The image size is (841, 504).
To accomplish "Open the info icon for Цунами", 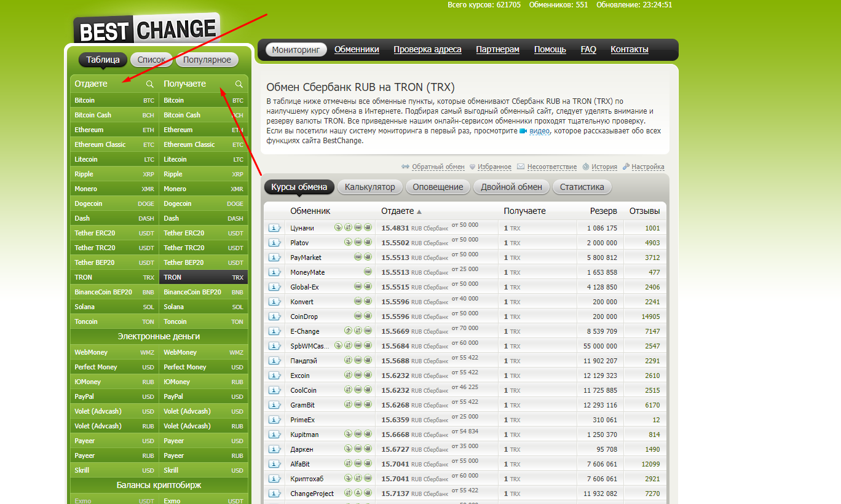I will (x=274, y=228).
